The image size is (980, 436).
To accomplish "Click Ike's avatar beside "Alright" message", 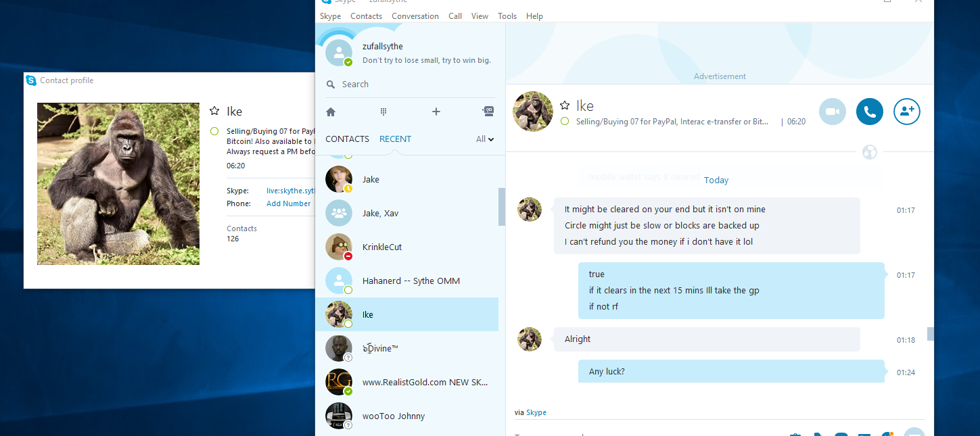I will (530, 339).
